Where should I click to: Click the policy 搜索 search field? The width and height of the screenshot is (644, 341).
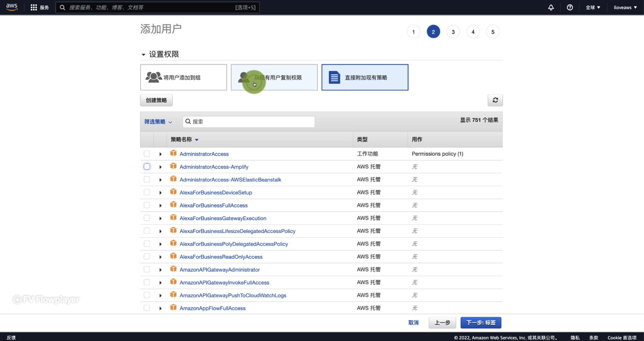(x=249, y=122)
